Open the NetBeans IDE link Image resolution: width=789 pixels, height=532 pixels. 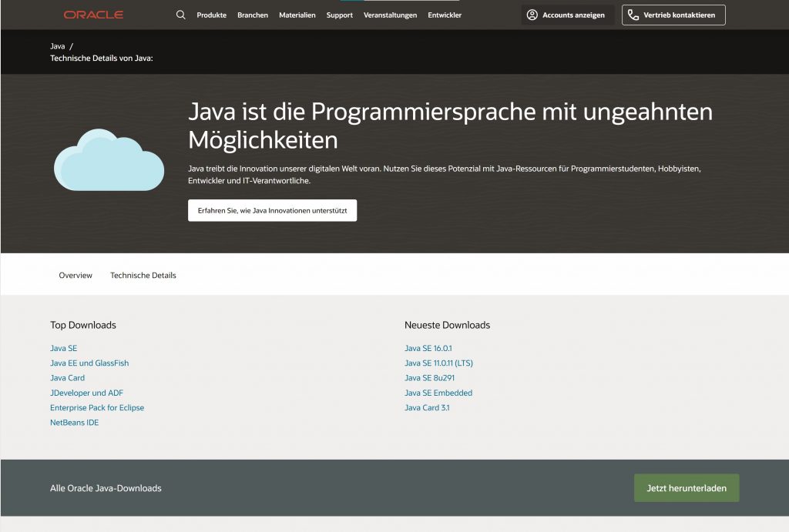click(x=75, y=423)
